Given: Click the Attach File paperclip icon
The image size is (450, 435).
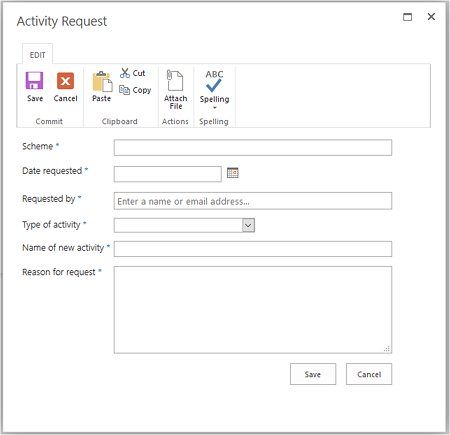Looking at the screenshot, I should click(x=175, y=80).
